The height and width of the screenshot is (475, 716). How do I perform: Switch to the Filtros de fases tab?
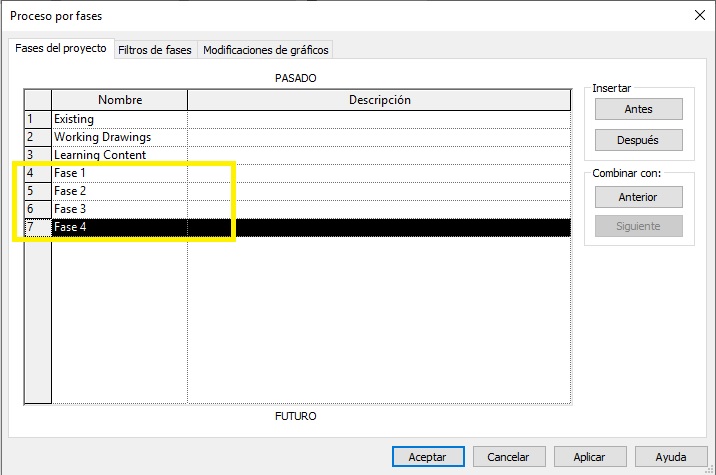point(155,49)
